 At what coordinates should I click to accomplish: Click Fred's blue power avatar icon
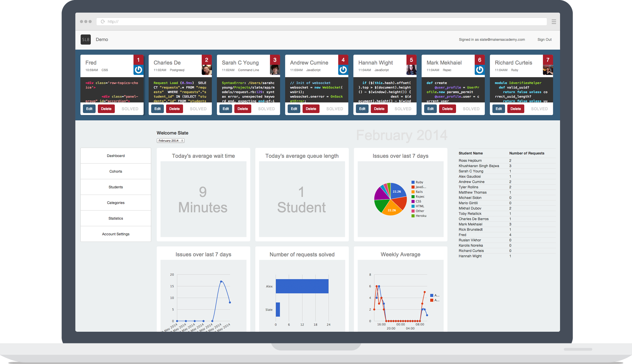[138, 70]
